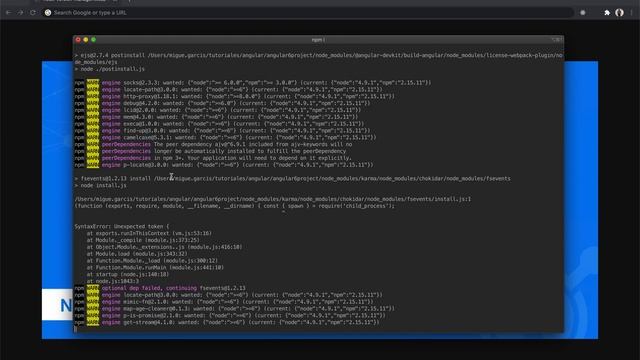Click the 'SyntaxError: Unexpected token {' line
This screenshot has width=640, height=360.
tap(122, 226)
